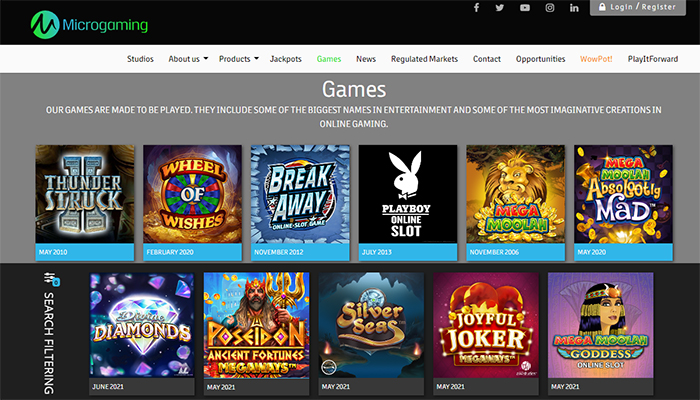The image size is (700, 400).
Task: Select the Jackpots menu item
Action: pos(286,59)
